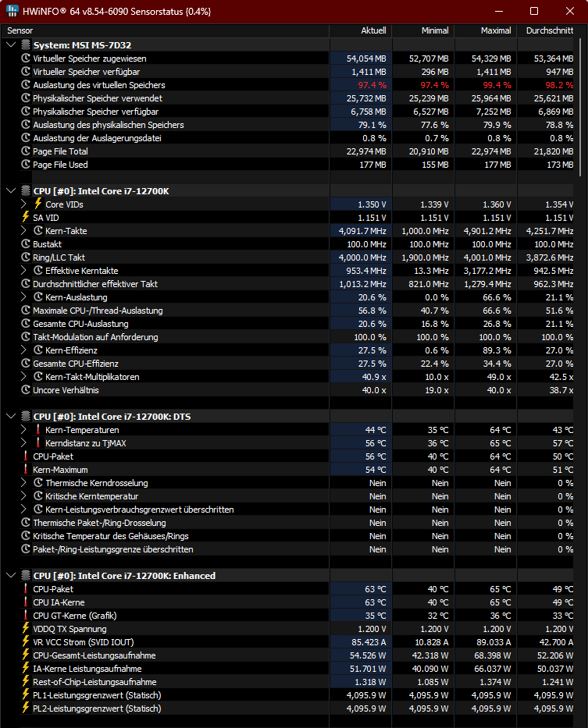588x728 pixels.
Task: Click the lightning bolt icon for Core VIDs
Action: [38, 204]
